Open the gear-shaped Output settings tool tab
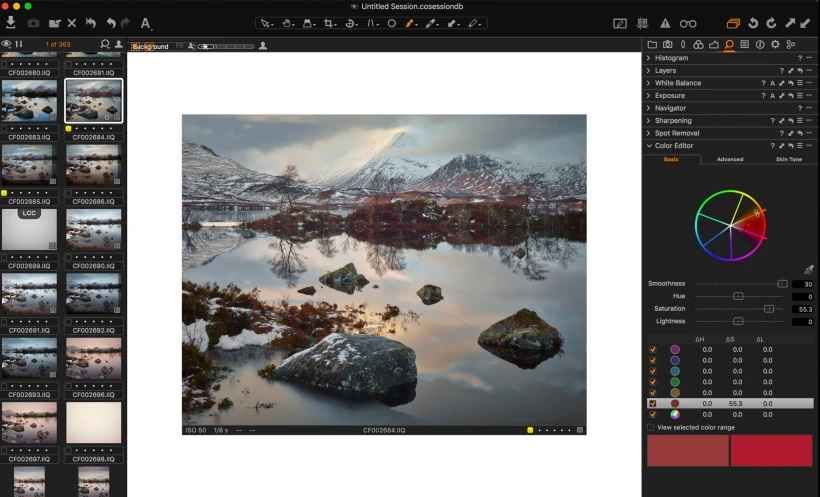Screen dimensions: 820x497 775,44
